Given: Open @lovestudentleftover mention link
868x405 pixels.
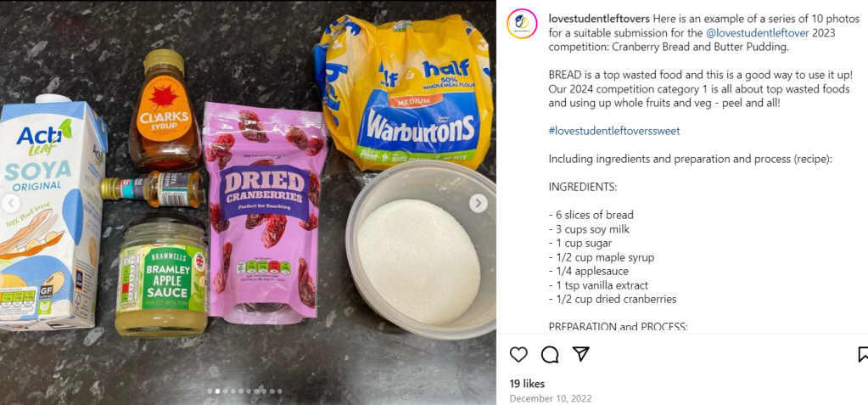Looking at the screenshot, I should [758, 33].
